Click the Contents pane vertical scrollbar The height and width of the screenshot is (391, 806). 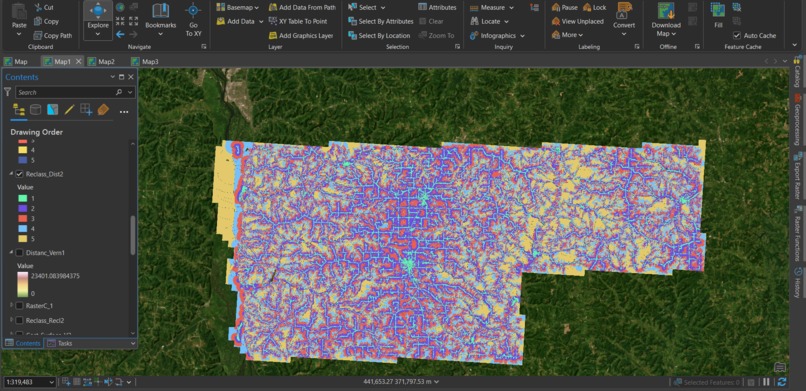(133, 234)
